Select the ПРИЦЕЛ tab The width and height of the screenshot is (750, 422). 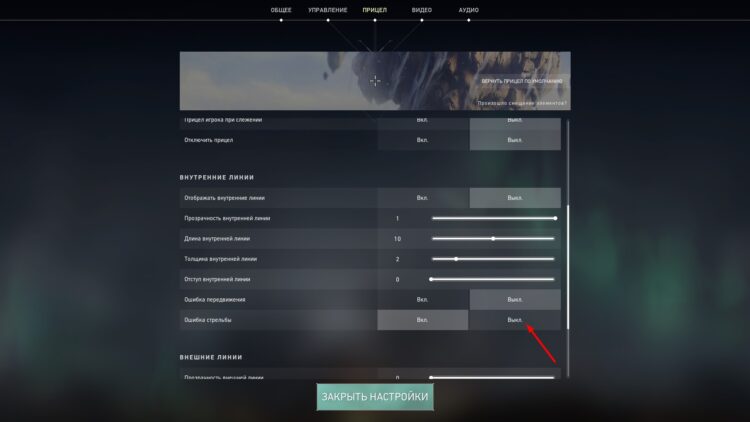[375, 10]
